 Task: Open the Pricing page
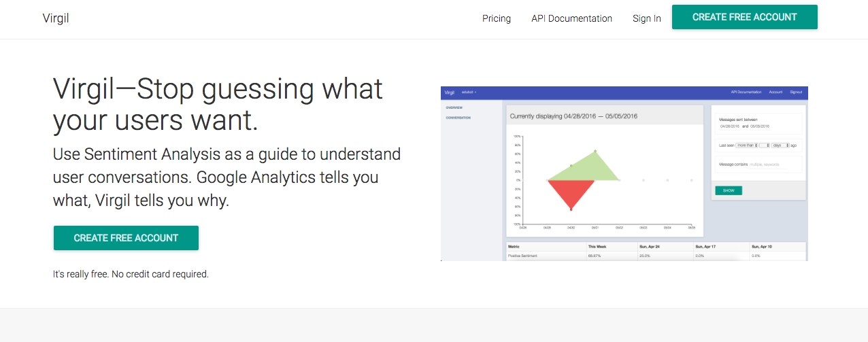497,18
